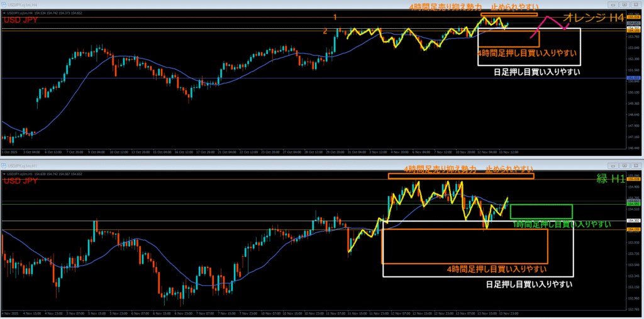The height and width of the screenshot is (319, 644).
Task: Maximize the USDJPY H1 chart window
Action: pos(625,165)
